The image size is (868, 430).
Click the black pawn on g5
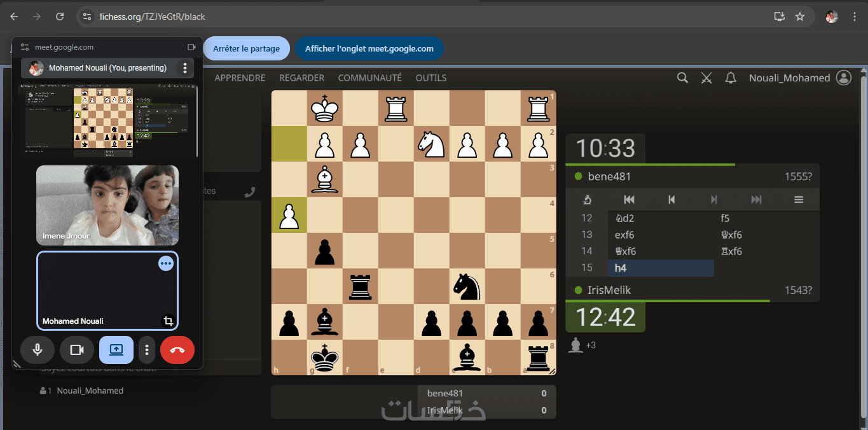325,251
